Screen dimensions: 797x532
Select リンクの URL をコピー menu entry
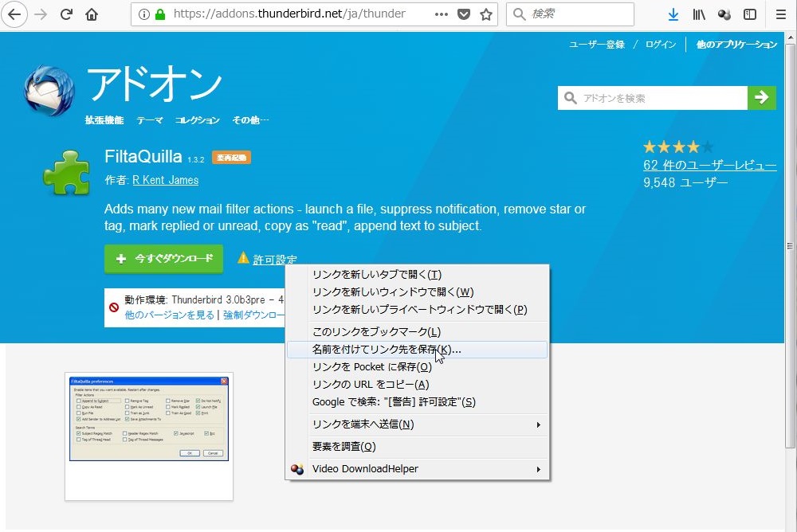[418, 385]
